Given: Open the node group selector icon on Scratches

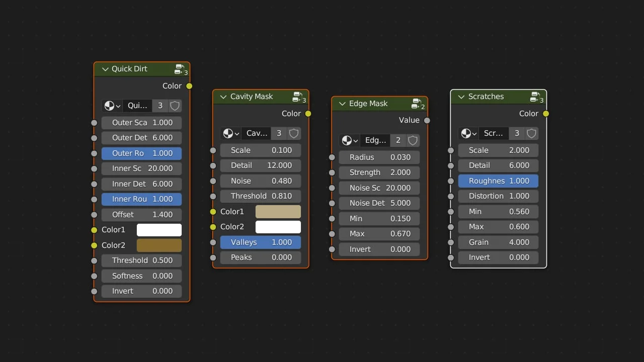Looking at the screenshot, I should click(468, 133).
